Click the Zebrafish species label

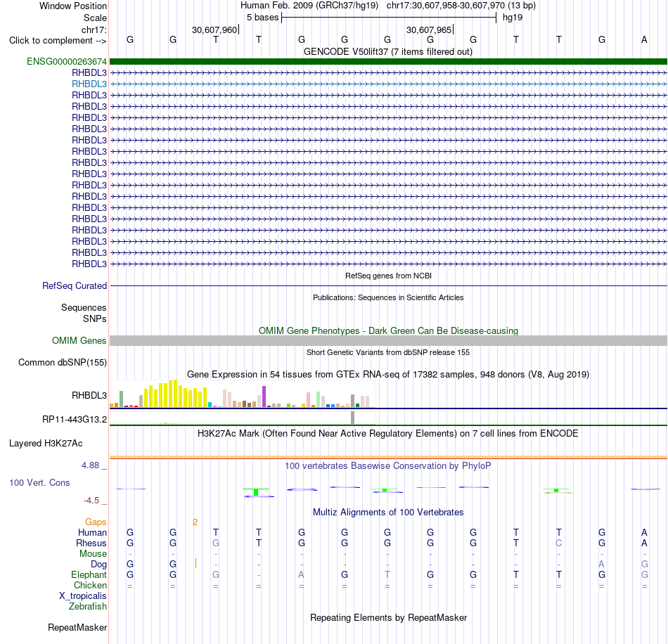[x=88, y=607]
